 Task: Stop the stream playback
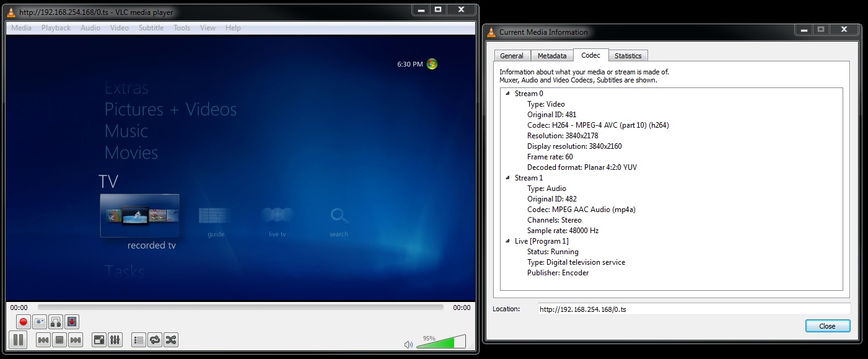(59, 340)
